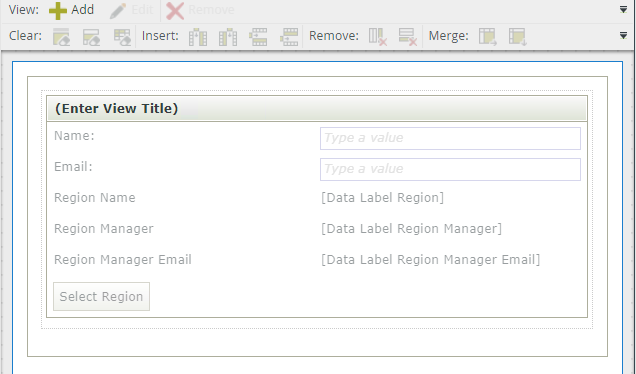Insert a column to the right
Screen dimensions: 636x374
click(x=228, y=37)
